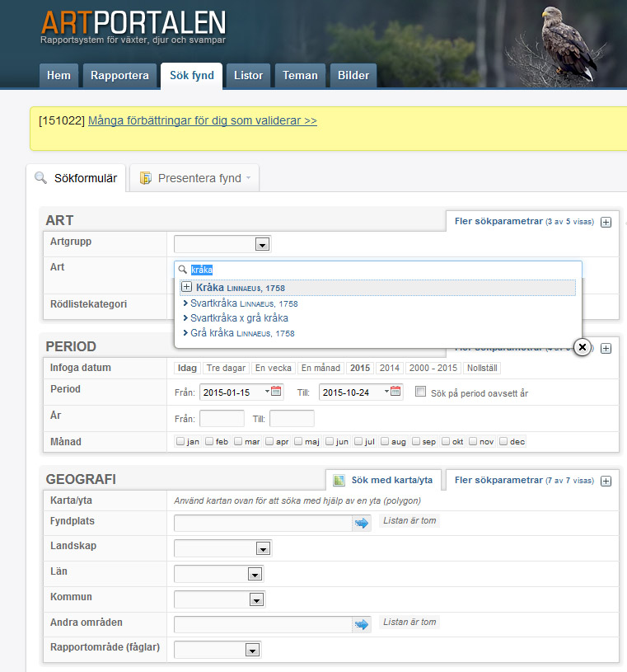This screenshot has width=627, height=672.
Task: Expand more GEOGRAFI search parameters plus icon
Action: [606, 481]
